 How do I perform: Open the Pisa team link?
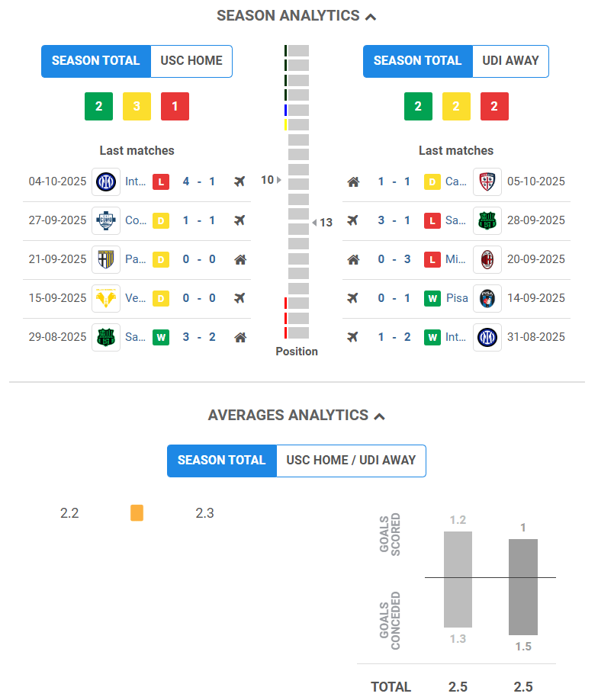click(457, 298)
